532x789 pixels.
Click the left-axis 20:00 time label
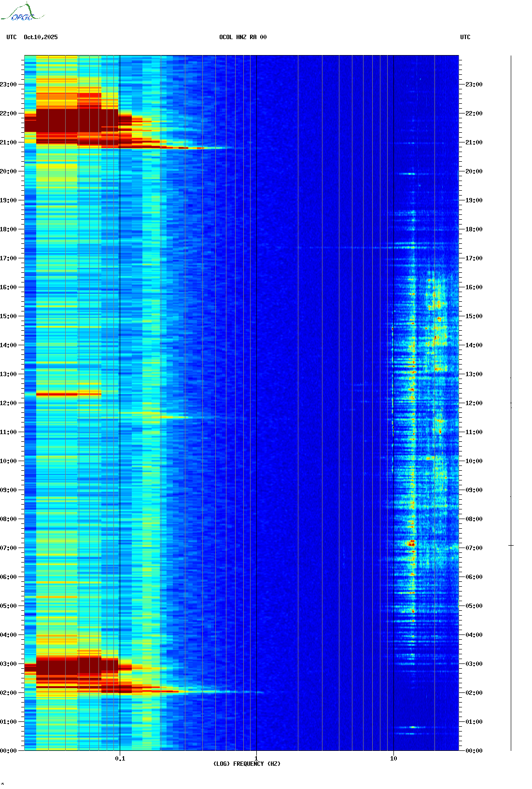tap(8, 171)
